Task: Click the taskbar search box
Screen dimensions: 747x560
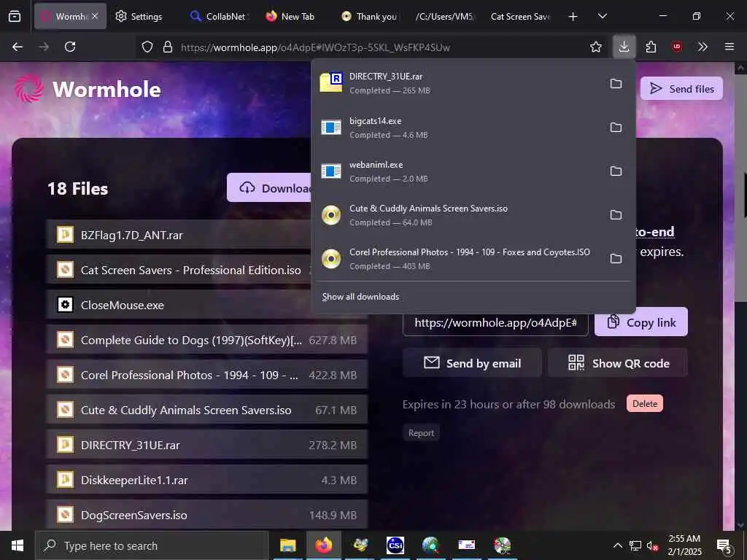Action: pos(152,545)
